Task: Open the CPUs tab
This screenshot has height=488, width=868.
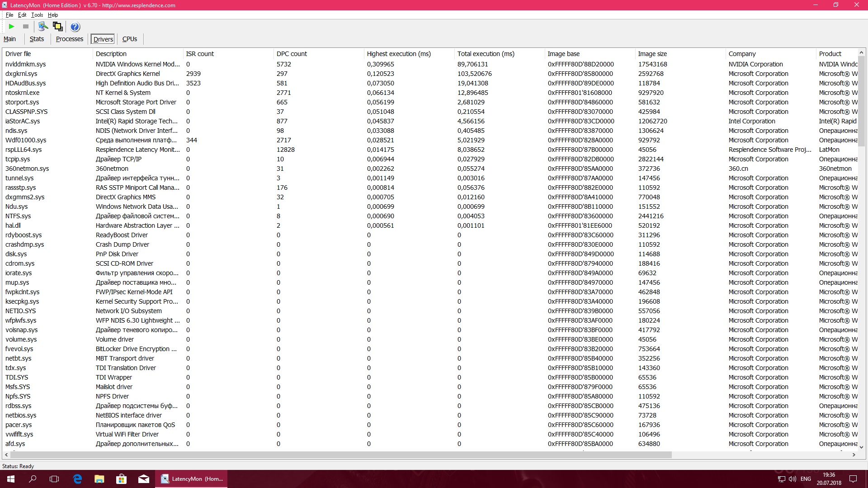Action: [x=130, y=39]
